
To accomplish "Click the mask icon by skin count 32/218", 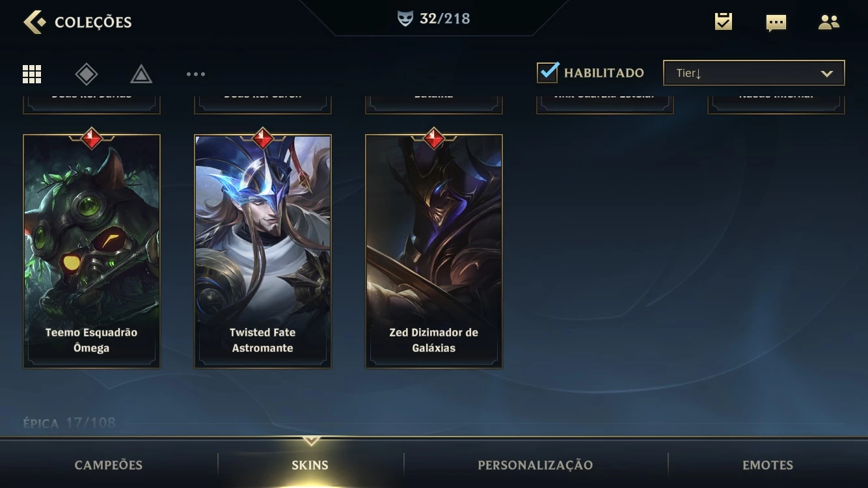I will (405, 19).
